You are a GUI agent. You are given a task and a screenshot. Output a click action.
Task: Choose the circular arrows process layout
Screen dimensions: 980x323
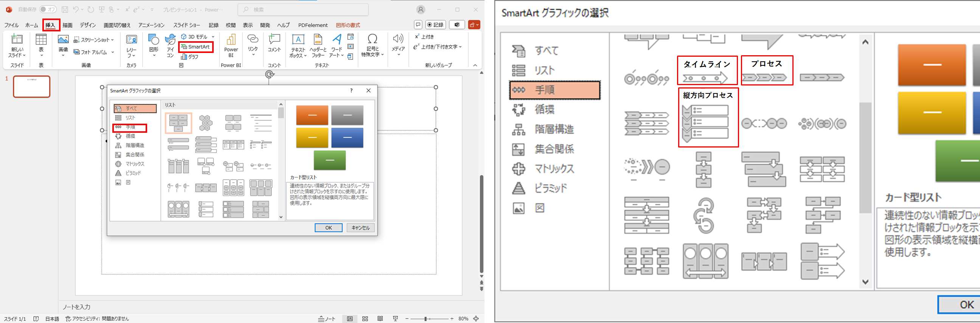click(x=704, y=215)
